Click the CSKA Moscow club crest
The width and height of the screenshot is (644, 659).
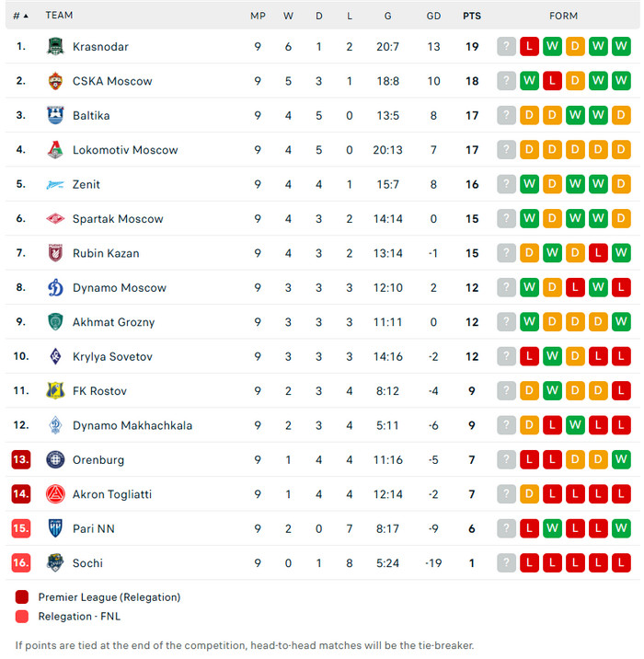pos(55,81)
